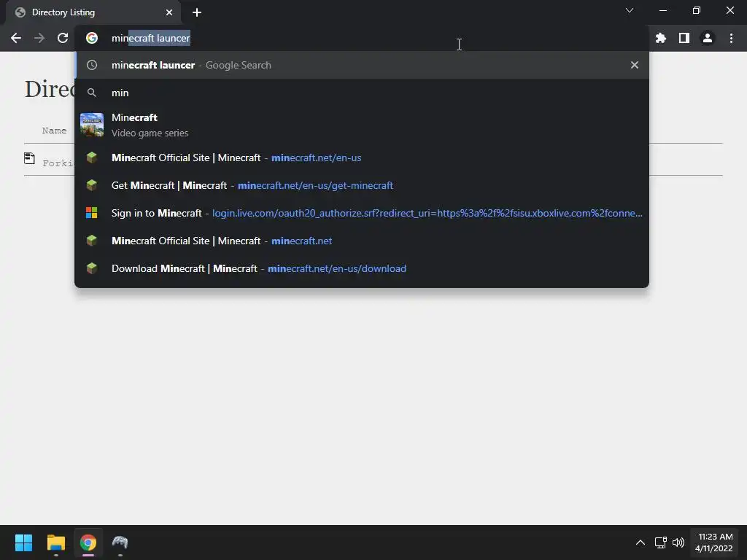
Task: Click the Microsoft logo on Sign in suggestion
Action: (x=91, y=213)
